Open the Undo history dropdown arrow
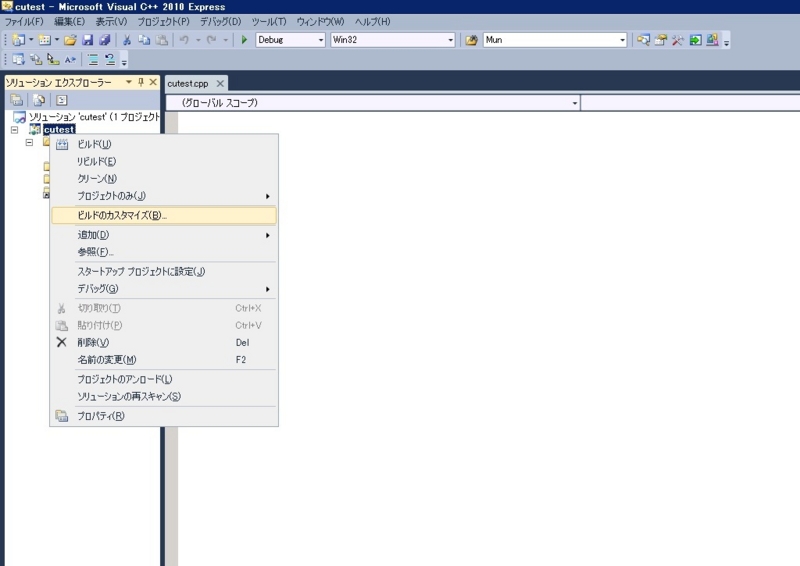This screenshot has height=566, width=800. click(198, 40)
